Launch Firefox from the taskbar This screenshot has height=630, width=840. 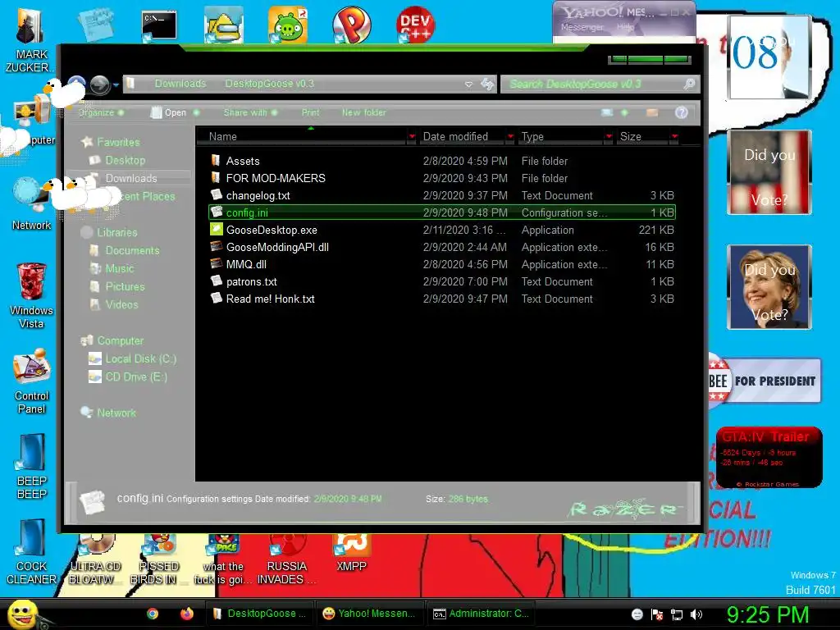[186, 614]
